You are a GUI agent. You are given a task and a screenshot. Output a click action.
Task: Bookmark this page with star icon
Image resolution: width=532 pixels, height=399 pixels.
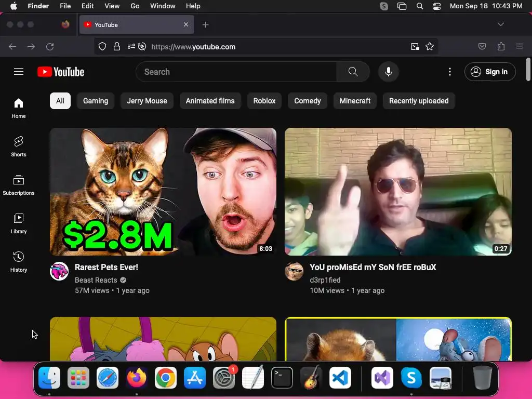[x=430, y=46]
